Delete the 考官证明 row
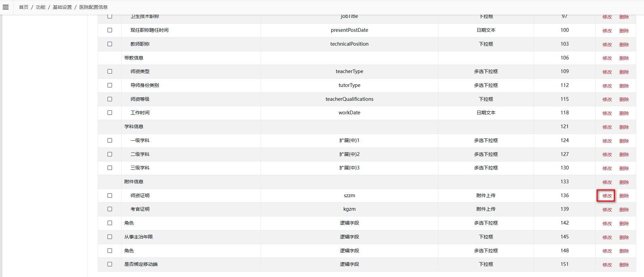Viewport: 644px width, 277px height. pyautogui.click(x=624, y=210)
